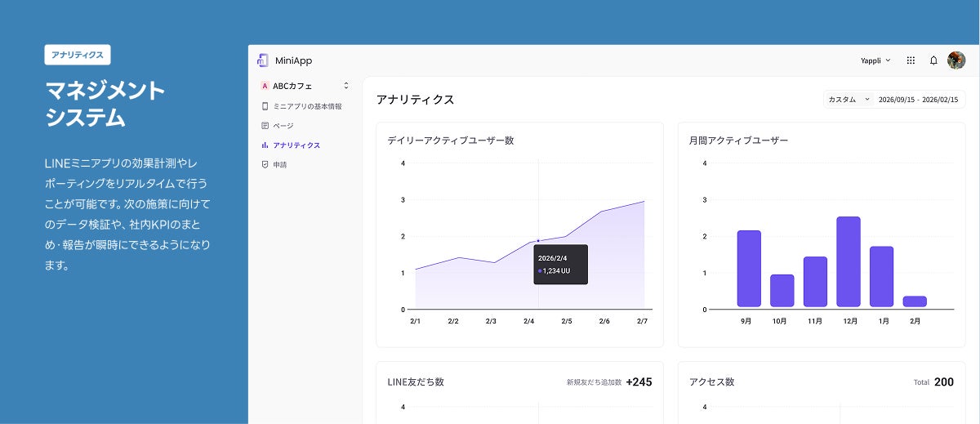Open the カスタム period dropdown

click(849, 100)
